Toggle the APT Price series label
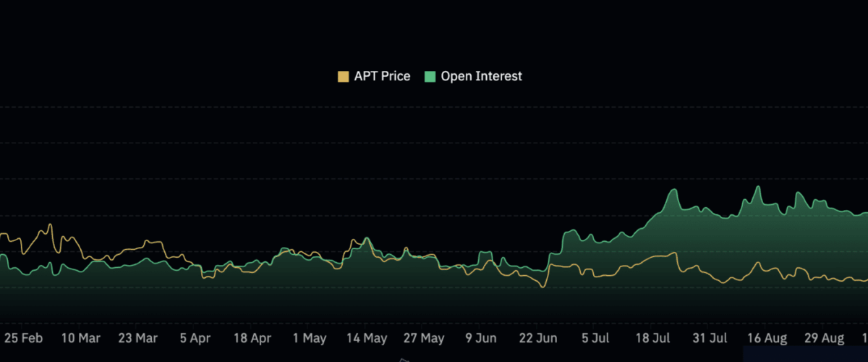Image resolution: width=868 pixels, height=362 pixels. (382, 76)
